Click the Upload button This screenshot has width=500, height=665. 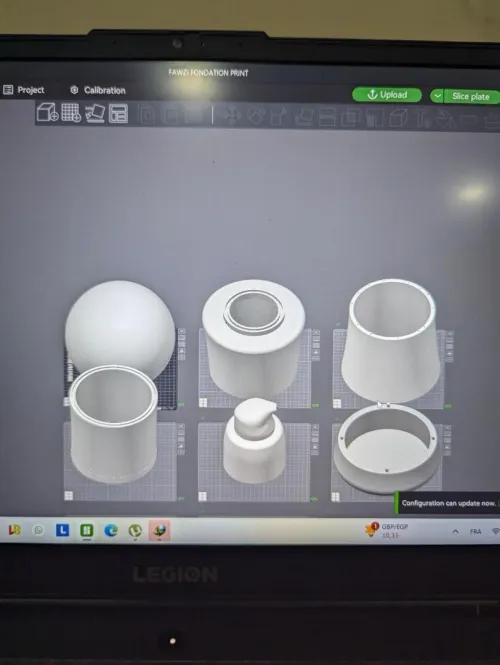point(387,95)
